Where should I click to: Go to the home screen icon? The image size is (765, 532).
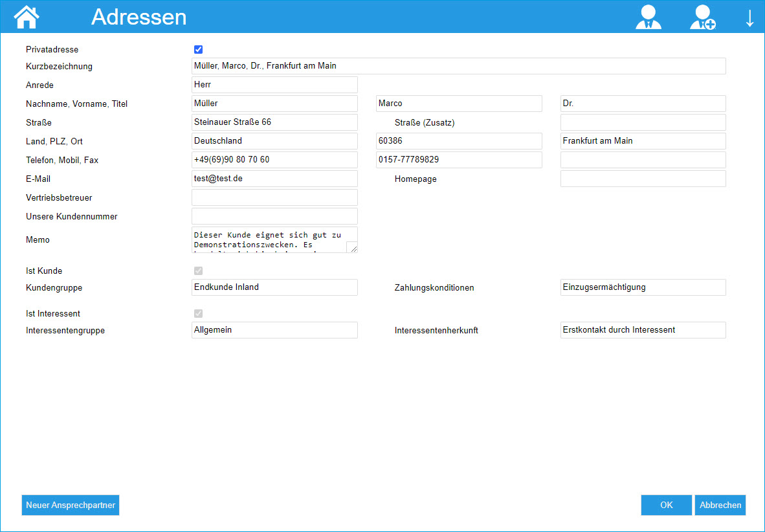tap(27, 17)
